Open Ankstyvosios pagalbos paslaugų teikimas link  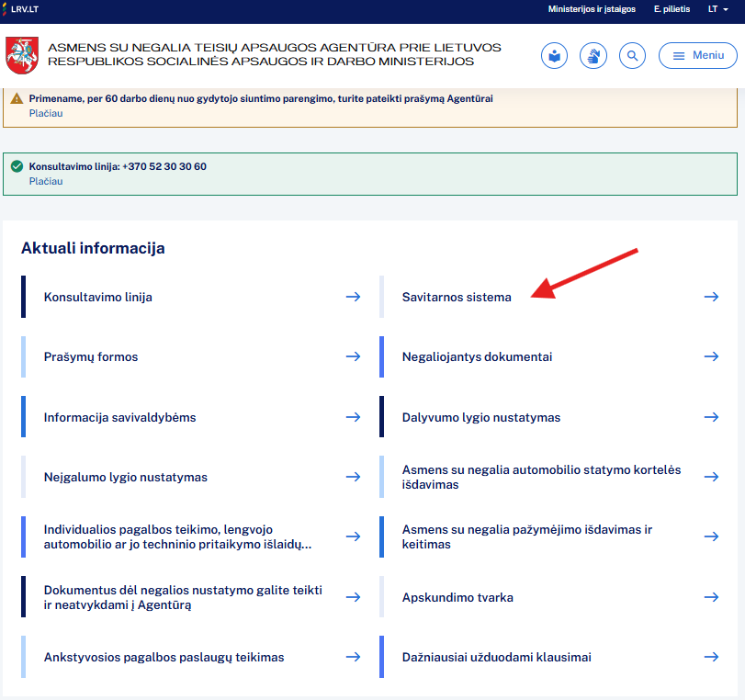(x=164, y=657)
